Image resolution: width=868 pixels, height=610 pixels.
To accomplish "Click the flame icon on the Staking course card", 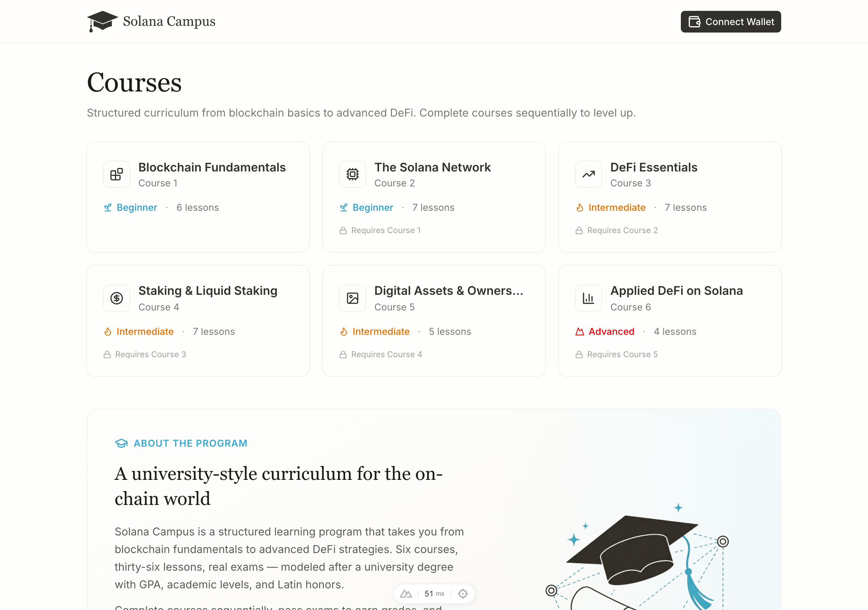I will (x=108, y=331).
